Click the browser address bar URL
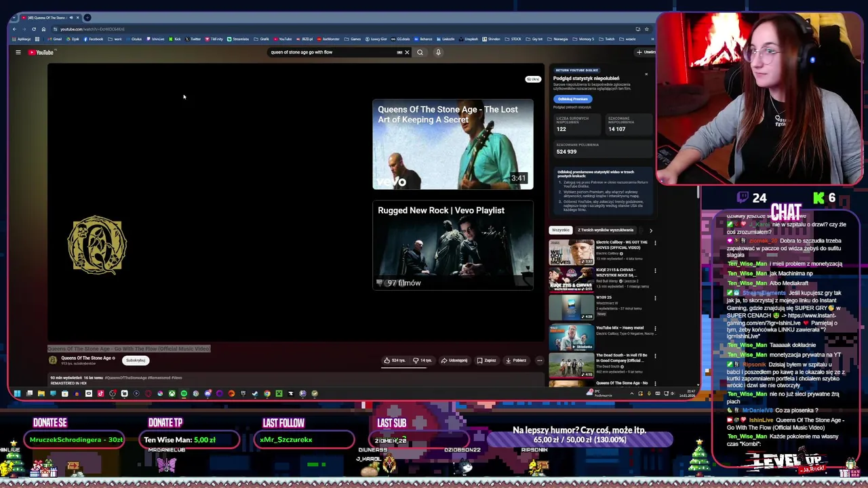 pyautogui.click(x=92, y=29)
